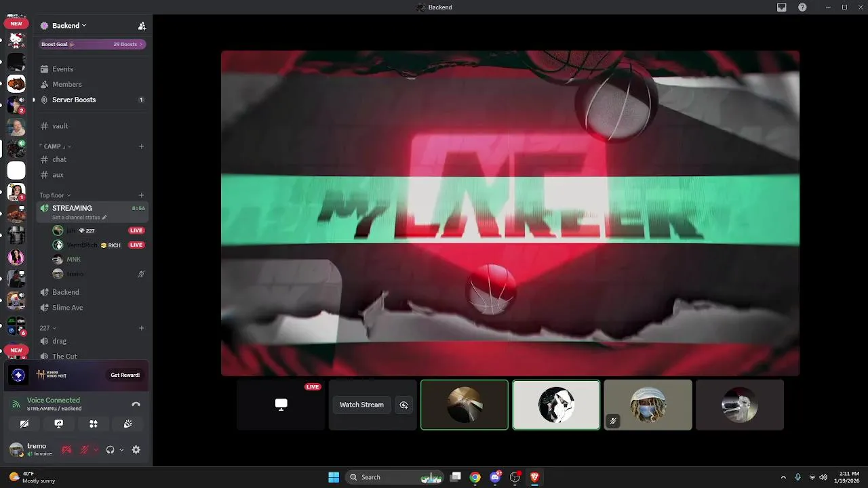Open Discord taskbar icon
The width and height of the screenshot is (868, 488).
496,477
